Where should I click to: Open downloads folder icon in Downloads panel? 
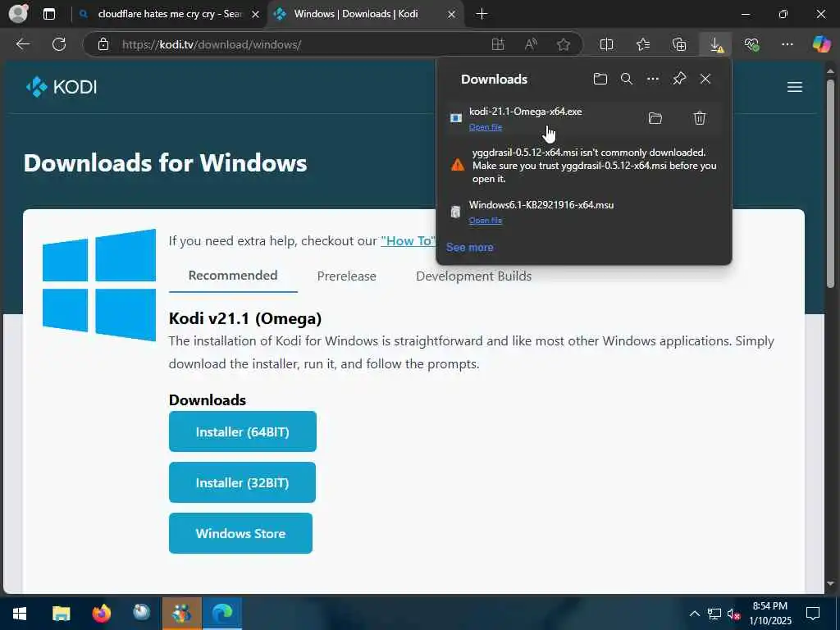click(600, 80)
